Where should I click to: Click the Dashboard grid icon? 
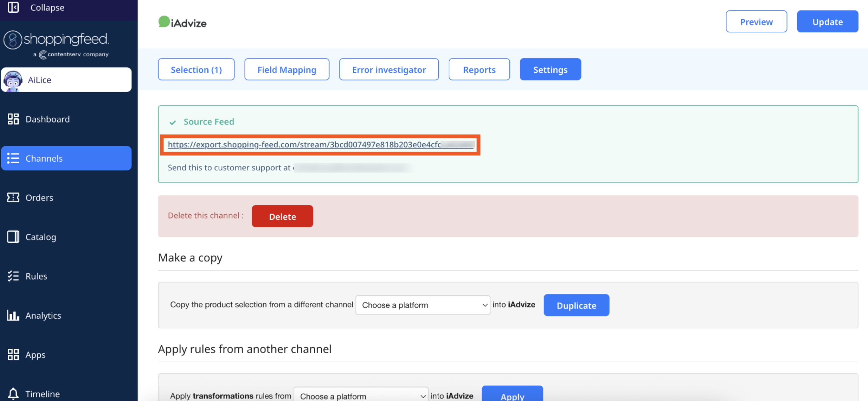tap(13, 119)
